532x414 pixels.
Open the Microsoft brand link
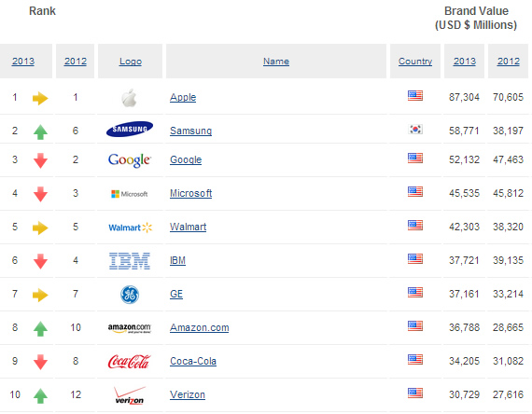(191, 193)
